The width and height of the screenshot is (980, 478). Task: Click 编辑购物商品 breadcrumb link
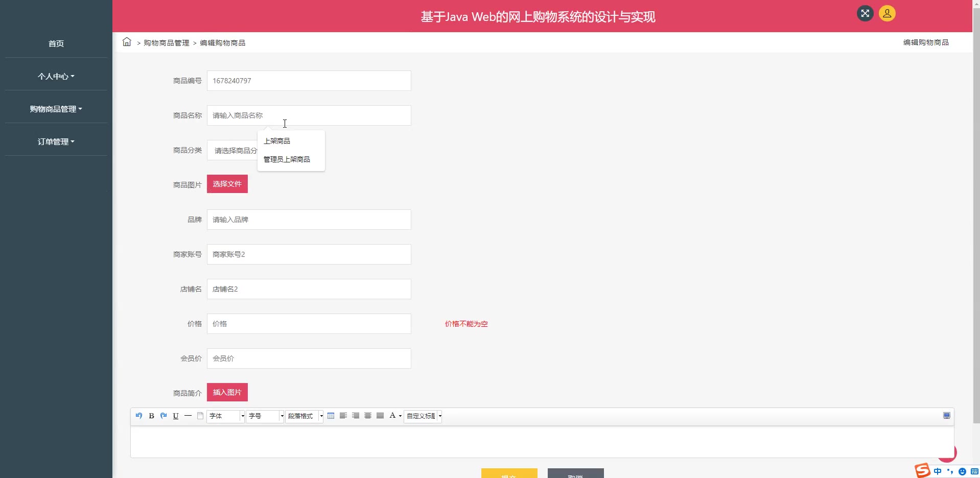point(223,43)
